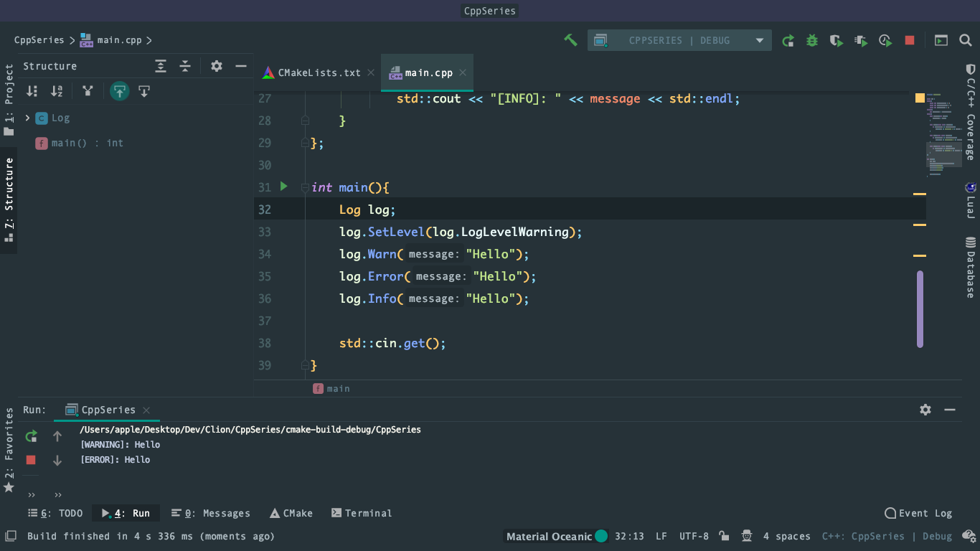Close the CppSeries run tab

[146, 410]
